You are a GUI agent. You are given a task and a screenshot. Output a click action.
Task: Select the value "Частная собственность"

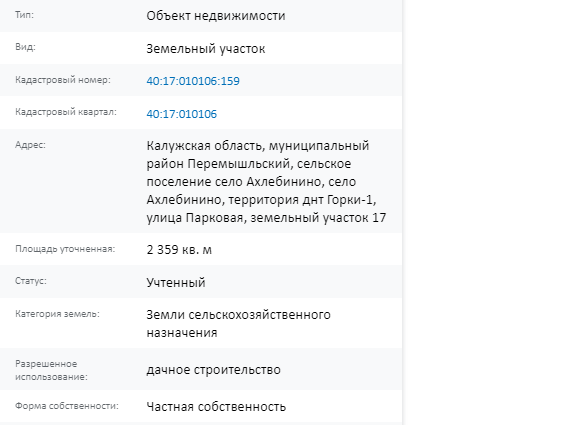pos(216,406)
